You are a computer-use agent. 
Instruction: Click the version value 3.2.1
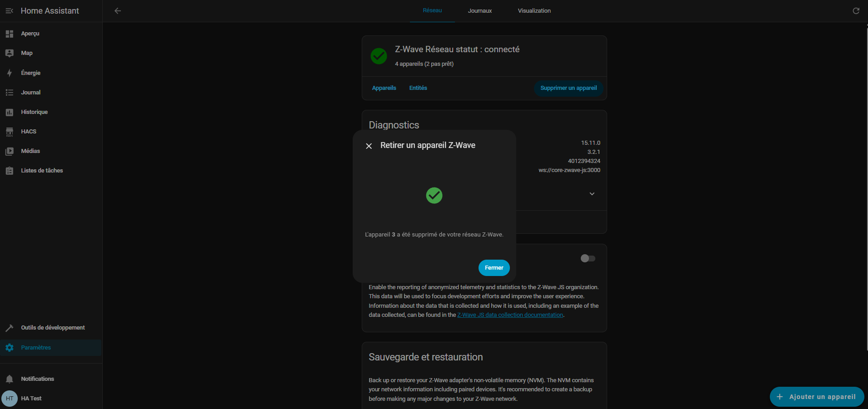594,152
